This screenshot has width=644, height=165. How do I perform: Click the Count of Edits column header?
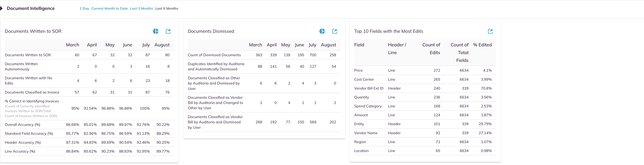431,49
